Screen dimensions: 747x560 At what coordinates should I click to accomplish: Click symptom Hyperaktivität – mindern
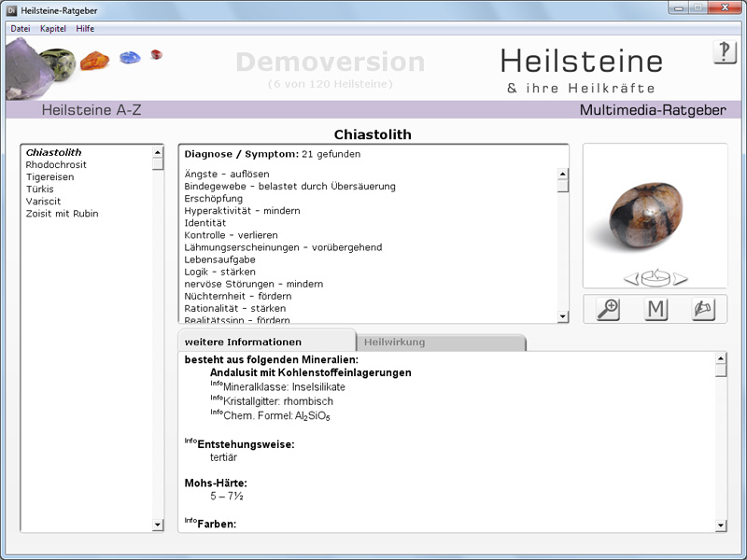(x=242, y=211)
